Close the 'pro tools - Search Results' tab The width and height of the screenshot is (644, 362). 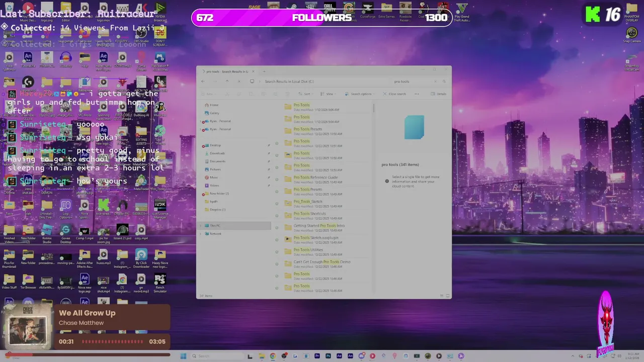pyautogui.click(x=253, y=71)
